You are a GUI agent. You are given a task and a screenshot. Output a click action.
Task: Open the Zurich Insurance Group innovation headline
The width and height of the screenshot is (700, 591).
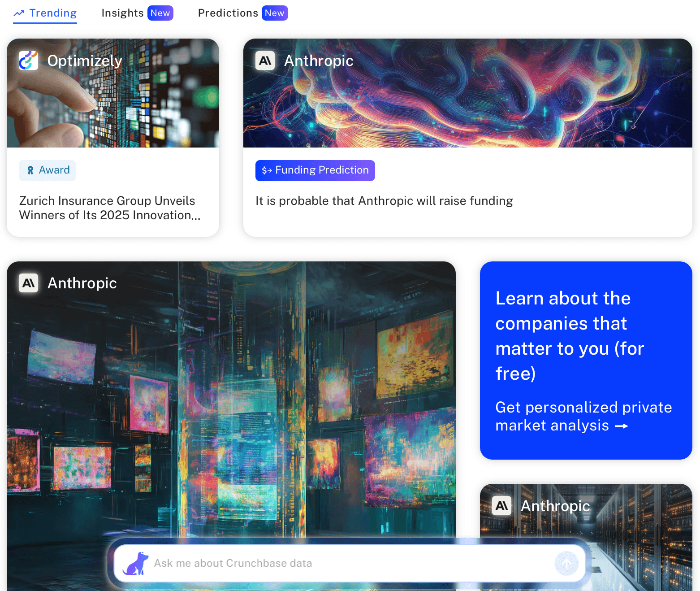coord(110,208)
